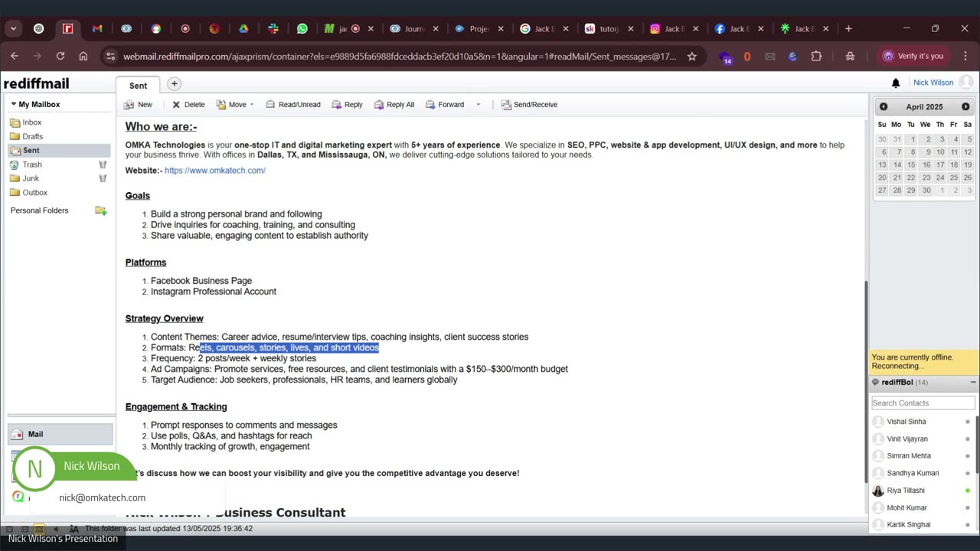
Task: Open rediffBol chat icon in sidebar
Action: click(18, 497)
